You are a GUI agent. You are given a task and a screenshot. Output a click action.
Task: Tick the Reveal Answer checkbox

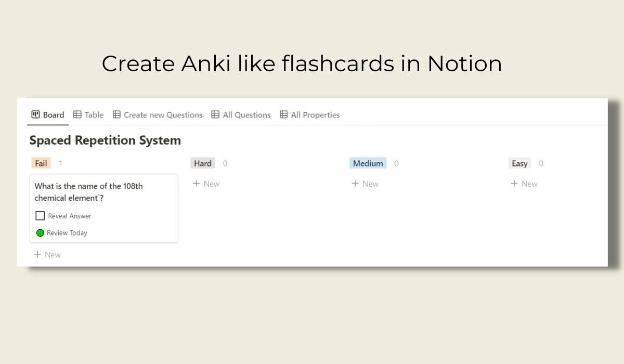tap(40, 216)
